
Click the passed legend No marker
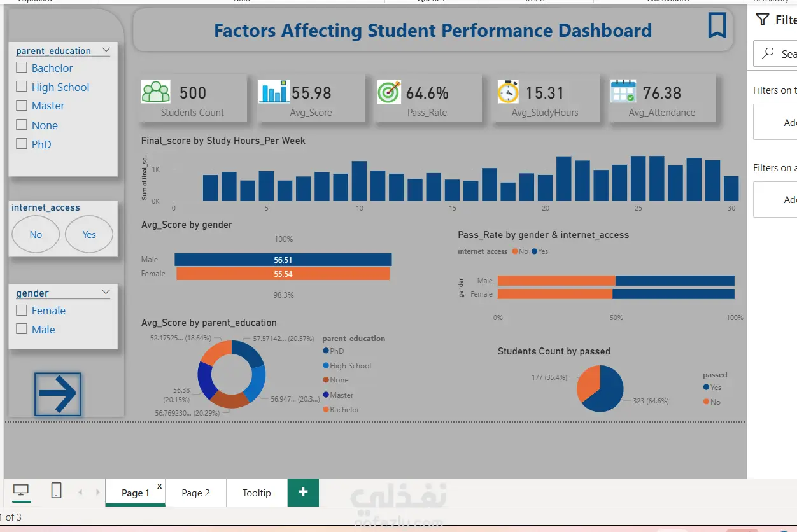pyautogui.click(x=706, y=402)
